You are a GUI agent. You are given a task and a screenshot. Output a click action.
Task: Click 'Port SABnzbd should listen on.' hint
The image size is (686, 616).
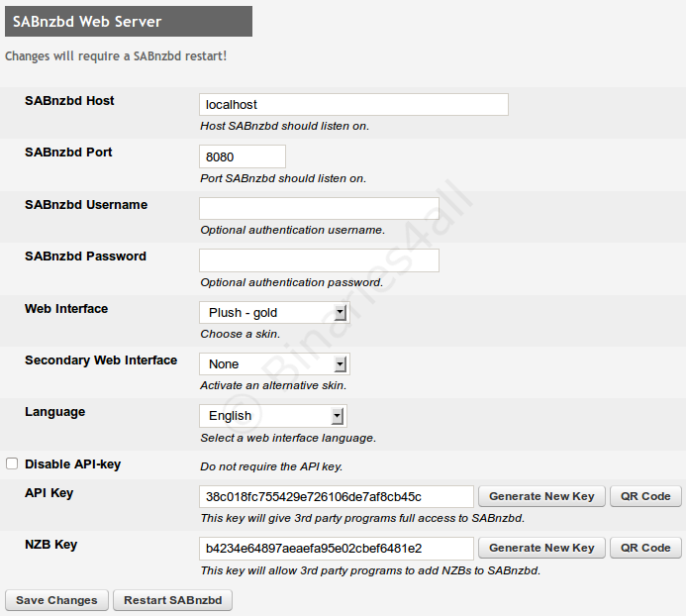click(x=283, y=178)
